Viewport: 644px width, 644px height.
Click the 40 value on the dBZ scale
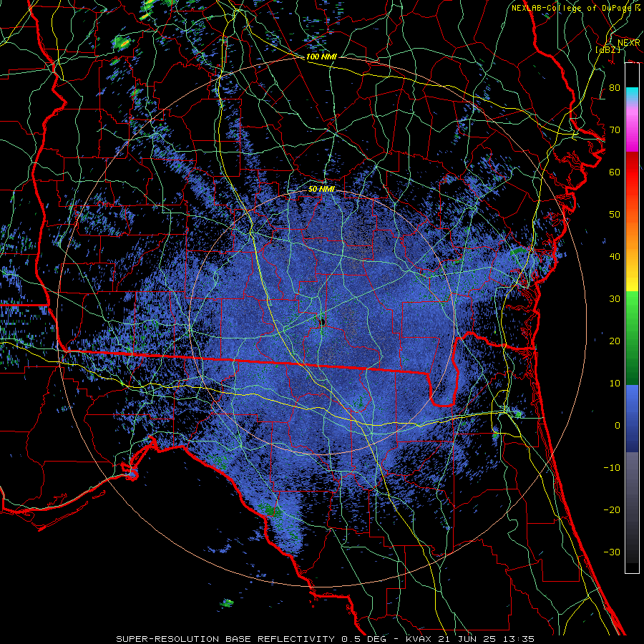click(x=615, y=256)
